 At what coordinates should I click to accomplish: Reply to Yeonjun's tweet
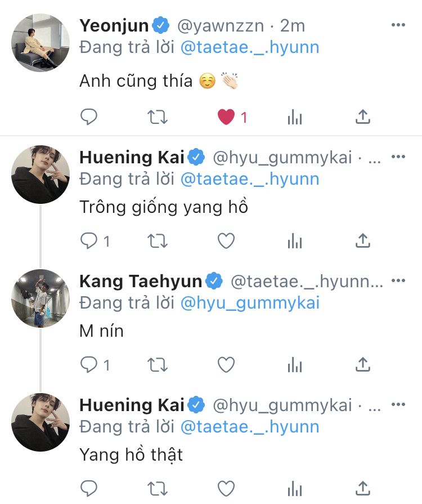tap(89, 117)
